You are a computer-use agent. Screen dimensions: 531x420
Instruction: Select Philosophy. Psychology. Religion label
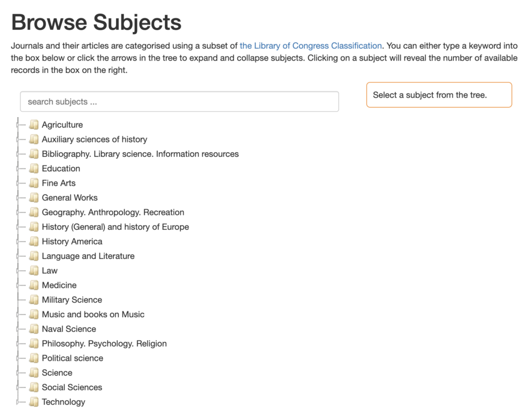(x=104, y=343)
